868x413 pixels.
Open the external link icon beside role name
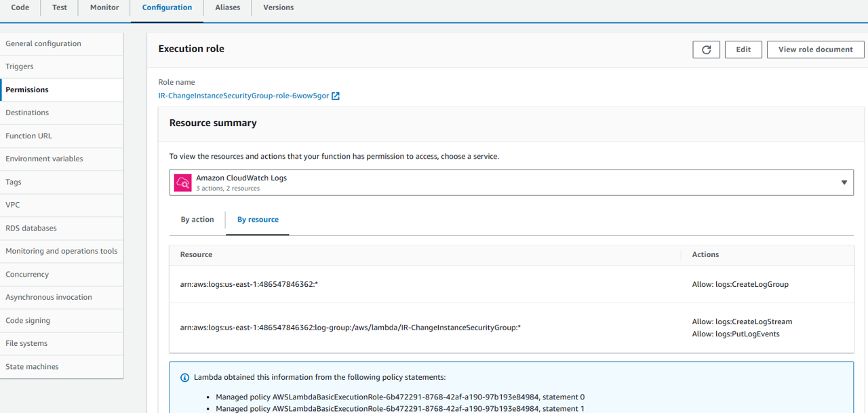336,96
